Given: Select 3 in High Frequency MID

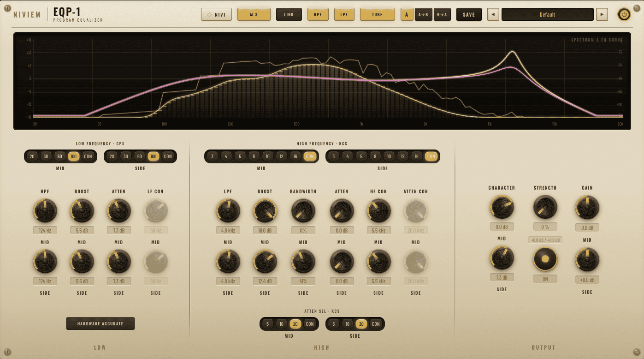Looking at the screenshot, I should pyautogui.click(x=212, y=156).
